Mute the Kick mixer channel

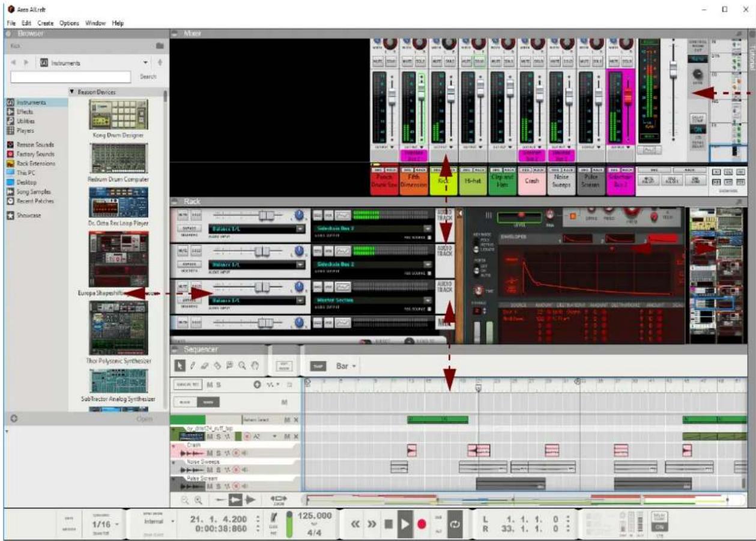point(437,62)
